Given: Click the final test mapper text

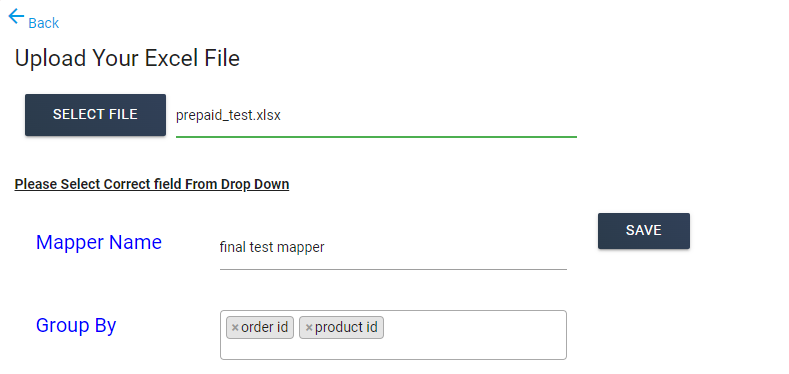Looking at the screenshot, I should [272, 247].
